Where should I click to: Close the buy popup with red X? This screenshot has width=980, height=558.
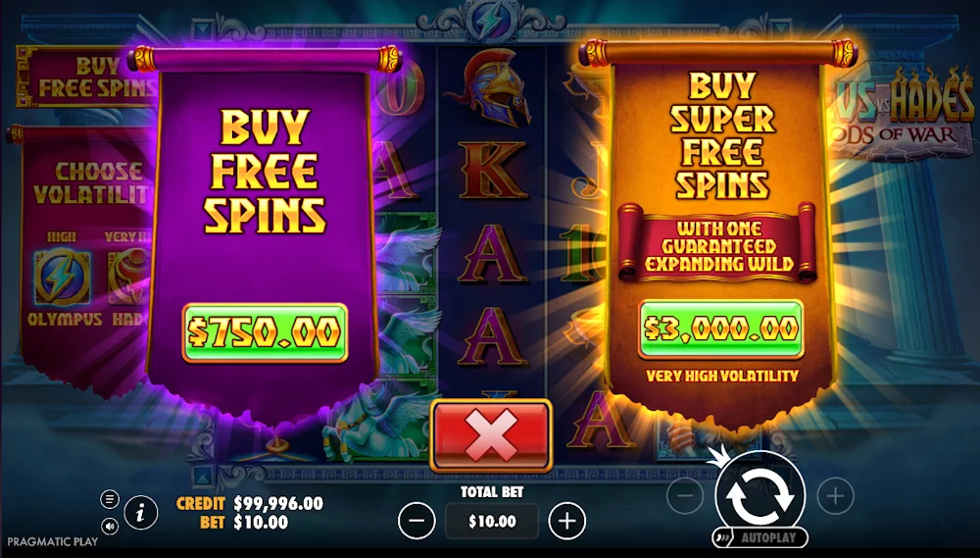pyautogui.click(x=491, y=435)
